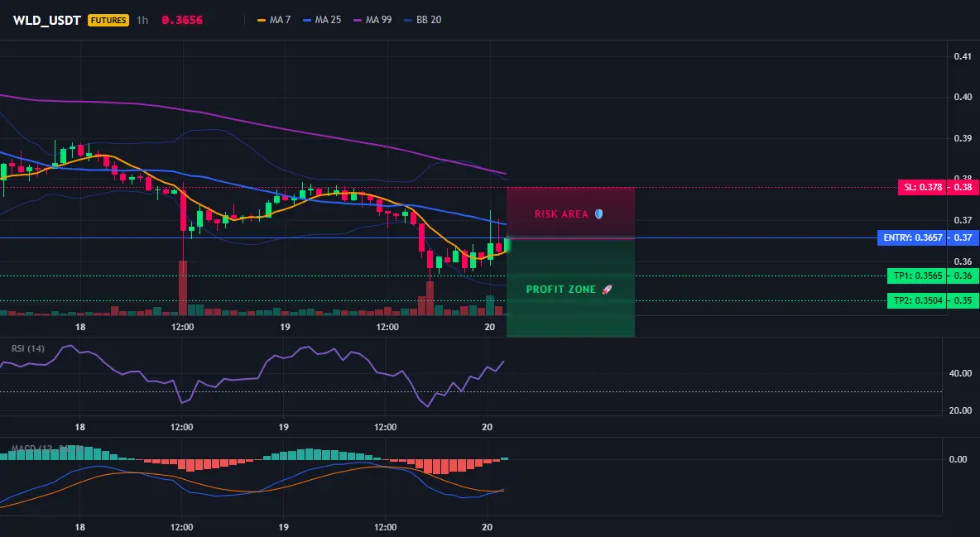Click the 0.39 price axis value
The width and height of the screenshot is (980, 537).
tap(963, 138)
